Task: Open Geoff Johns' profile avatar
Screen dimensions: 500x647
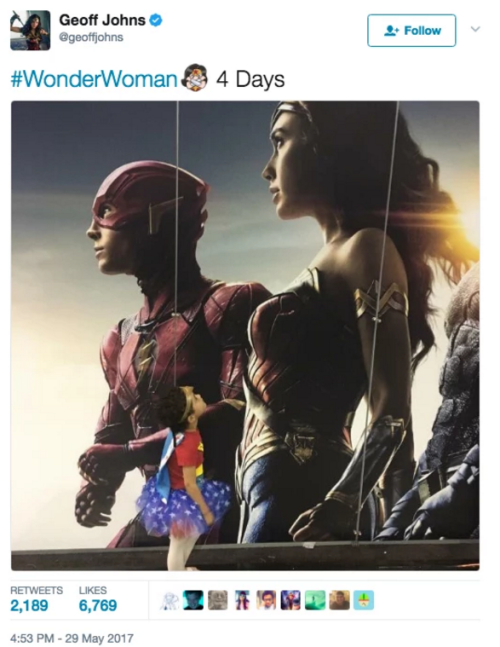Action: point(30,31)
